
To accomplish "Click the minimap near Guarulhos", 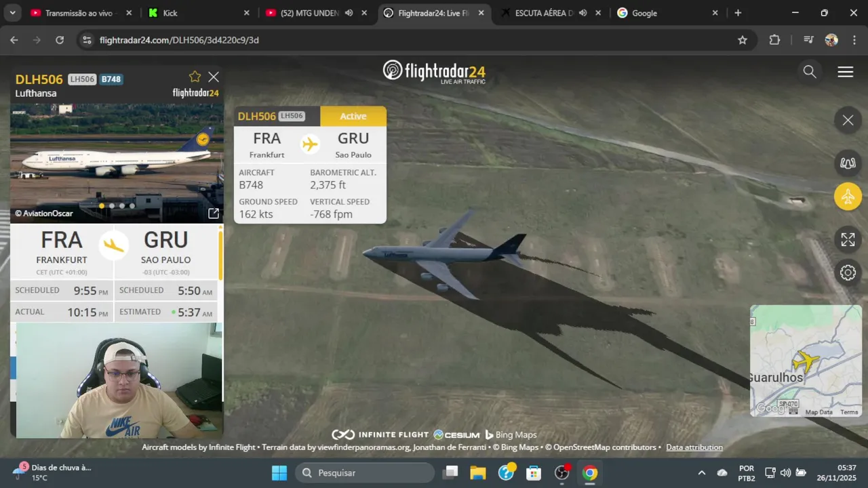I will 806,361.
